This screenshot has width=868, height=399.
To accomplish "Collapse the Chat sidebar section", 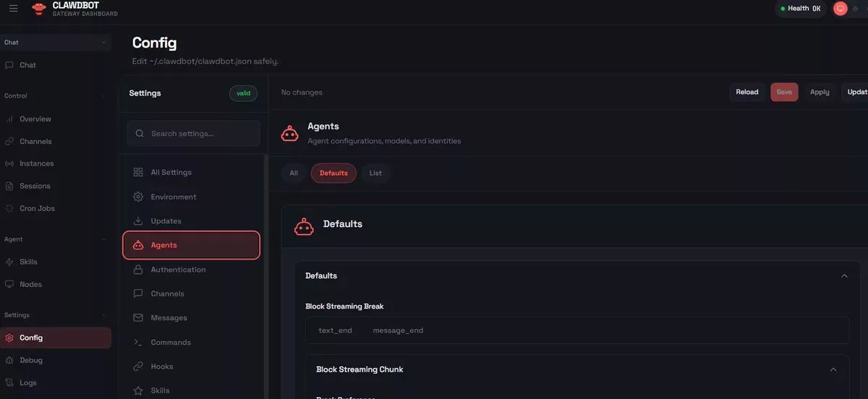I will 103,43.
